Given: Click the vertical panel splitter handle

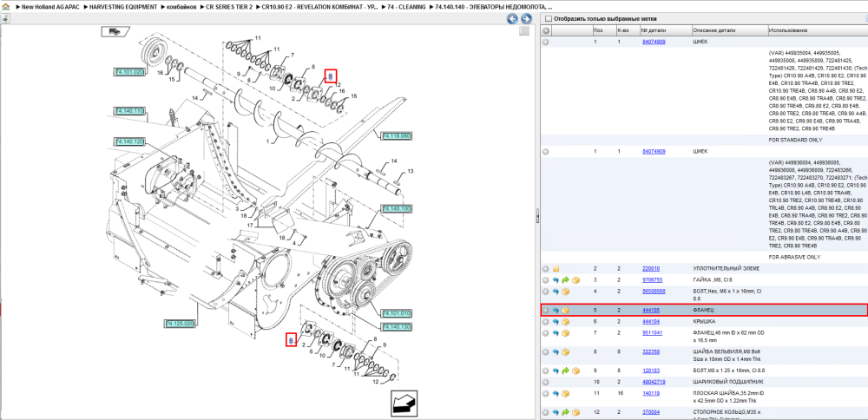Looking at the screenshot, I should (x=537, y=216).
